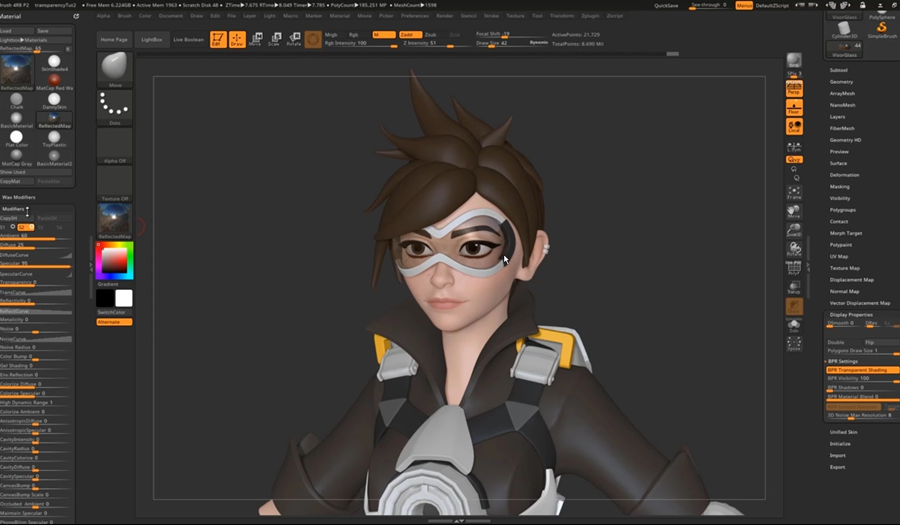Toggle Local symmetry button

pos(794,126)
